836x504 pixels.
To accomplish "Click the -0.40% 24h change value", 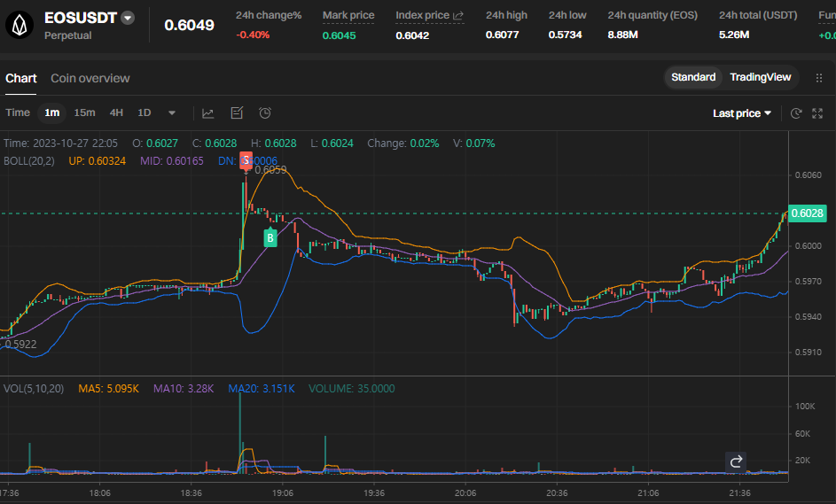I will 253,35.
